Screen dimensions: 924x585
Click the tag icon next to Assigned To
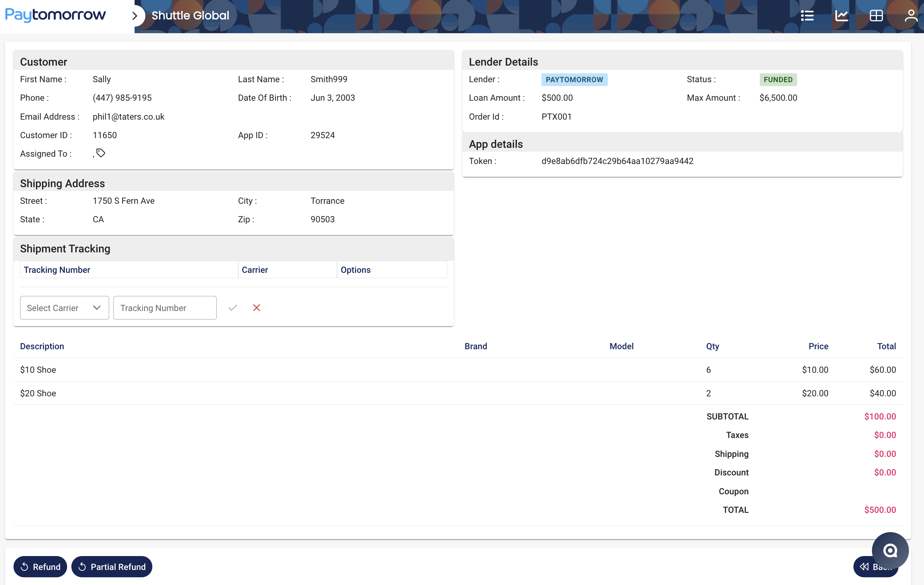click(101, 153)
